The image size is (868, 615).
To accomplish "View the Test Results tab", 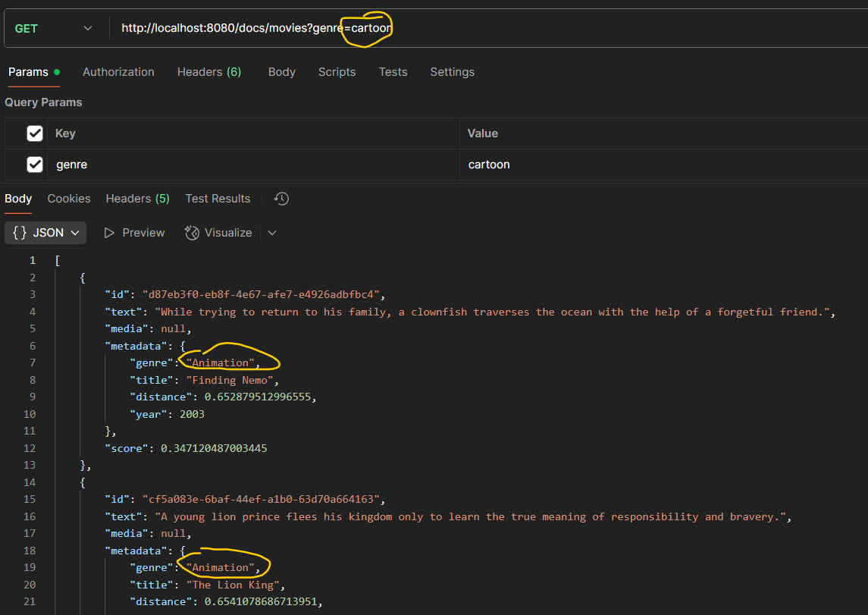I will (218, 199).
